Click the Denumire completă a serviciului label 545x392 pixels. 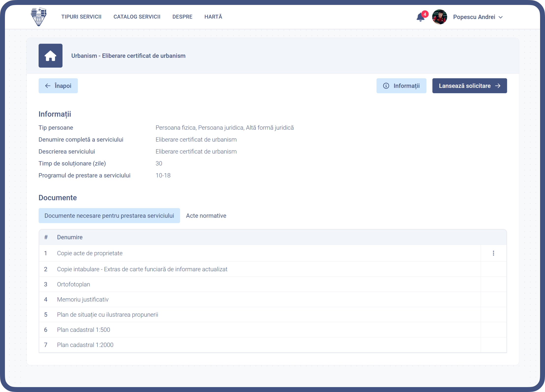coord(81,139)
